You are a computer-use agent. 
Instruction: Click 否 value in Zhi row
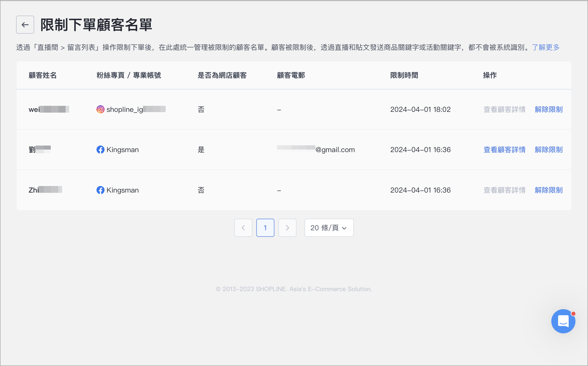pyautogui.click(x=201, y=190)
